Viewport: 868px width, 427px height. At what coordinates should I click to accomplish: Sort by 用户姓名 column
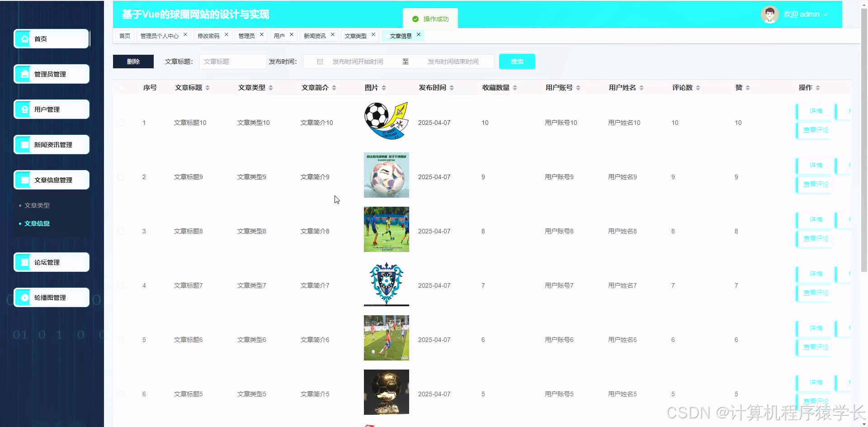pos(642,88)
